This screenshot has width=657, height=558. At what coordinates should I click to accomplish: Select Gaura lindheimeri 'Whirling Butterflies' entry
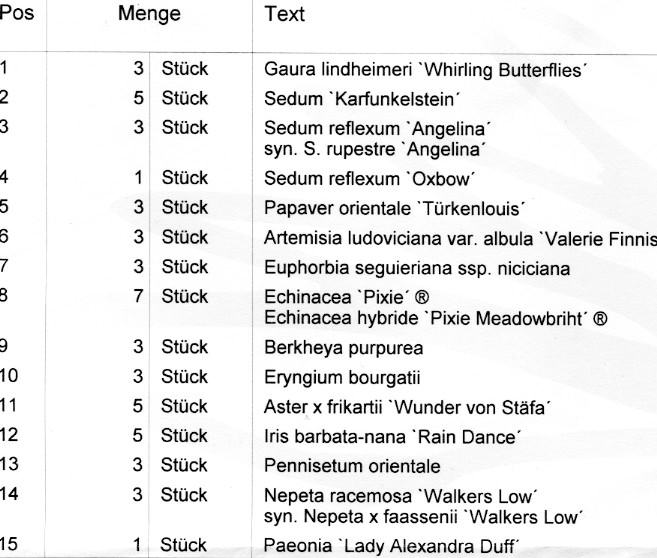[x=426, y=70]
